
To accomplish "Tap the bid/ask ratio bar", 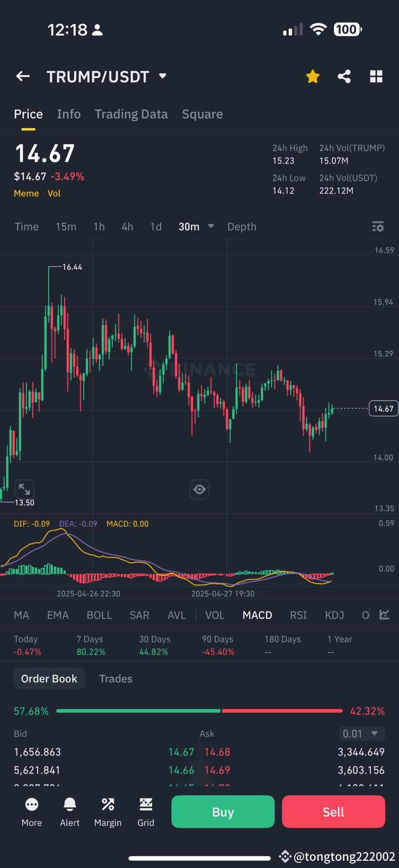I will pos(199,711).
